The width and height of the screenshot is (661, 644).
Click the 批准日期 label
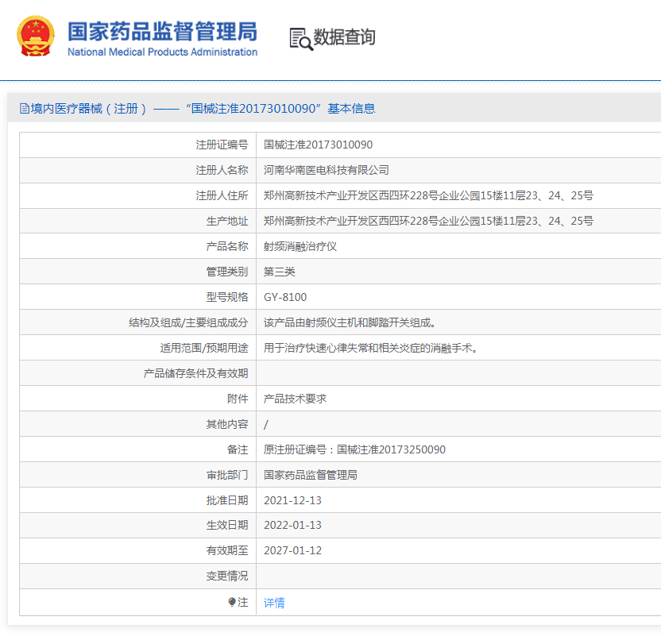pyautogui.click(x=226, y=500)
